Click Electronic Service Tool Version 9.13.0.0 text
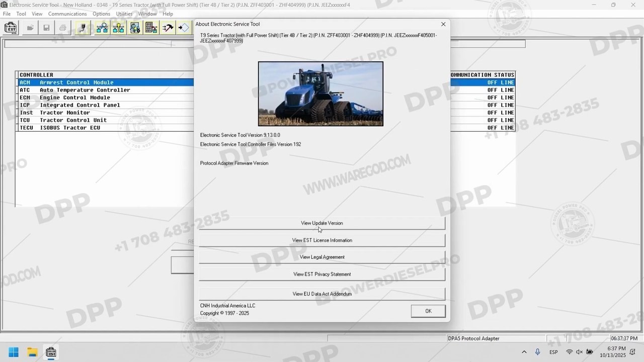Image resolution: width=644 pixels, height=362 pixels. (x=240, y=135)
